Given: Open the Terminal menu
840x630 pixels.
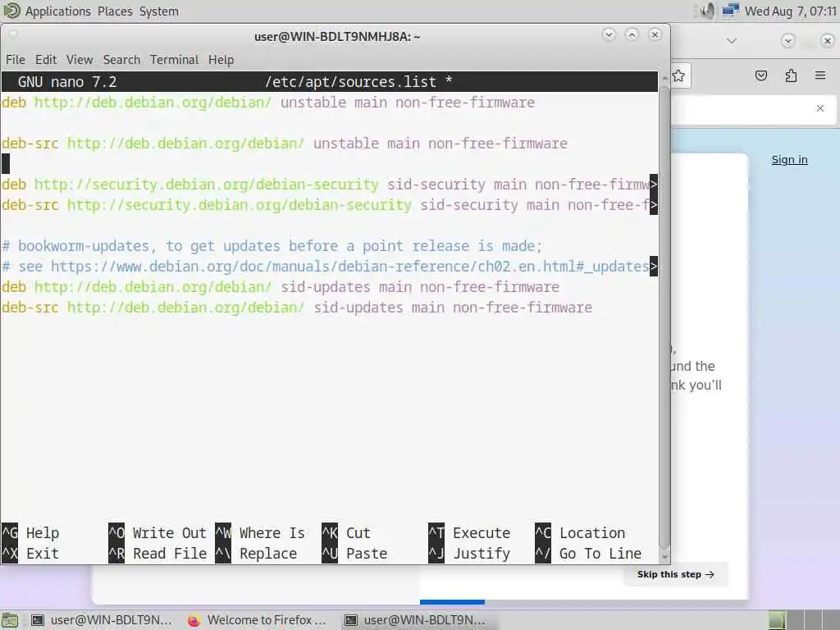Looking at the screenshot, I should point(174,59).
